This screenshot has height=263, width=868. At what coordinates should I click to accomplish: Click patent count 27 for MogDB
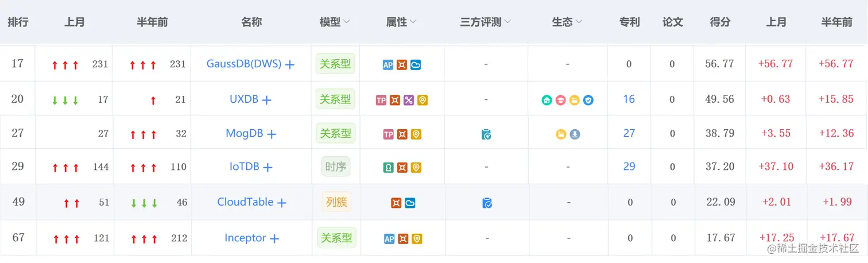tap(629, 133)
